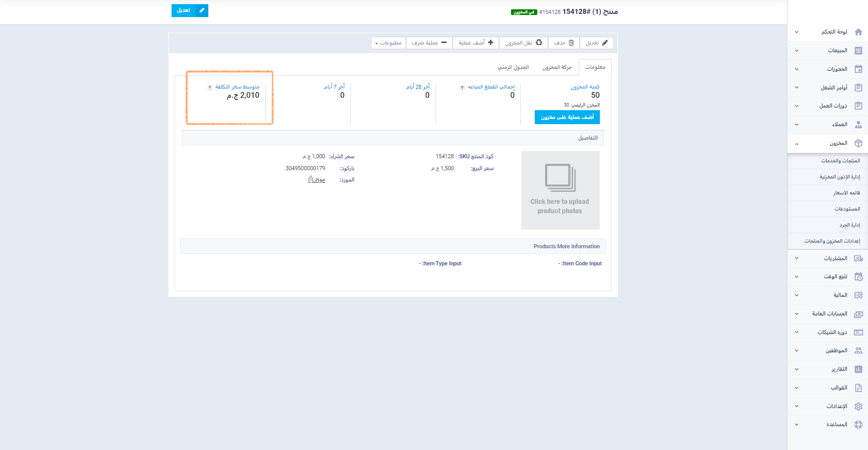Click the product photo upload placeholder

pyautogui.click(x=560, y=190)
